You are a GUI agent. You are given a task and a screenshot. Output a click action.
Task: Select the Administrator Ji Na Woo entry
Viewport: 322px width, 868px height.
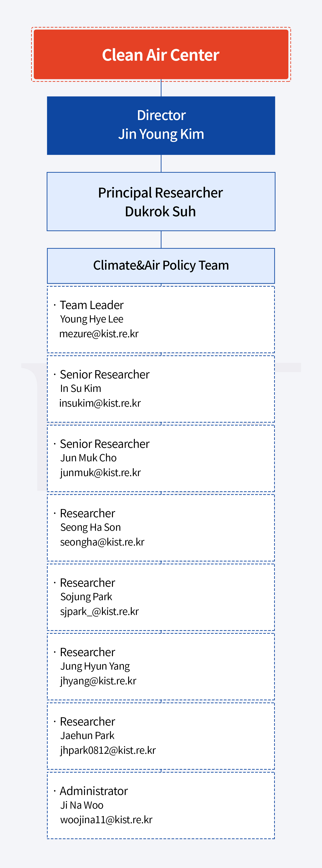161,805
